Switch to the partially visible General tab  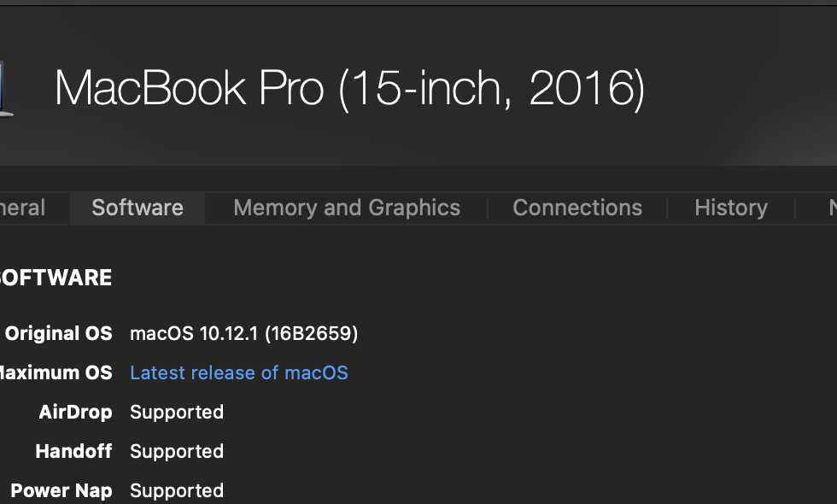click(x=22, y=208)
